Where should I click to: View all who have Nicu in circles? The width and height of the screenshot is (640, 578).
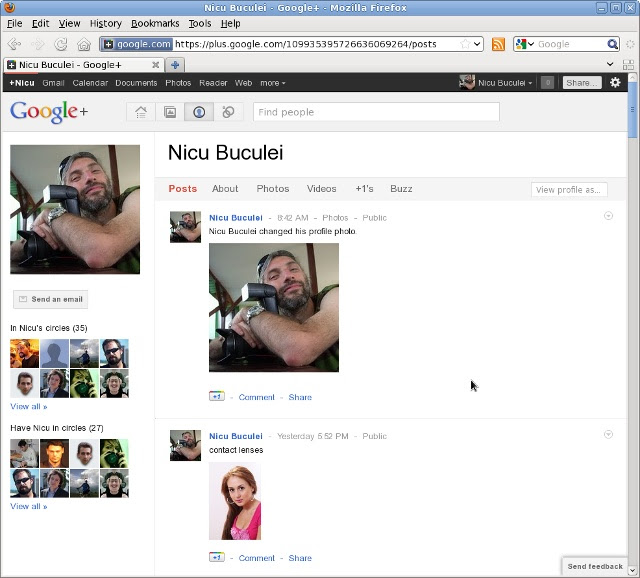[x=29, y=507]
